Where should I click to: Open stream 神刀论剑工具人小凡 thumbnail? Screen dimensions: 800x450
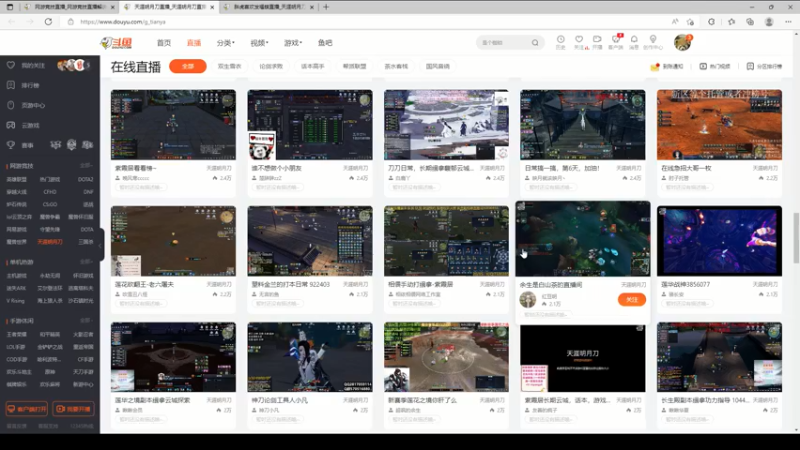point(310,357)
